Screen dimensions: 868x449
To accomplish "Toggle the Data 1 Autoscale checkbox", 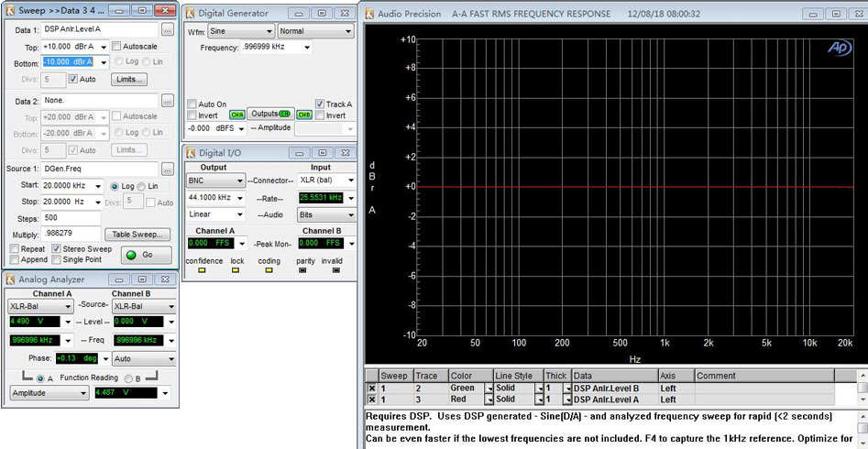I will point(116,47).
